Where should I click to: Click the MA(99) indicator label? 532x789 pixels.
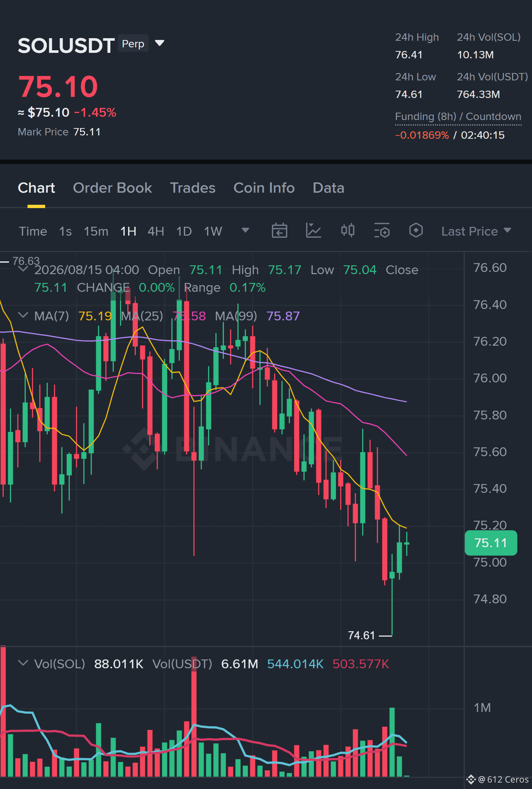click(x=236, y=316)
